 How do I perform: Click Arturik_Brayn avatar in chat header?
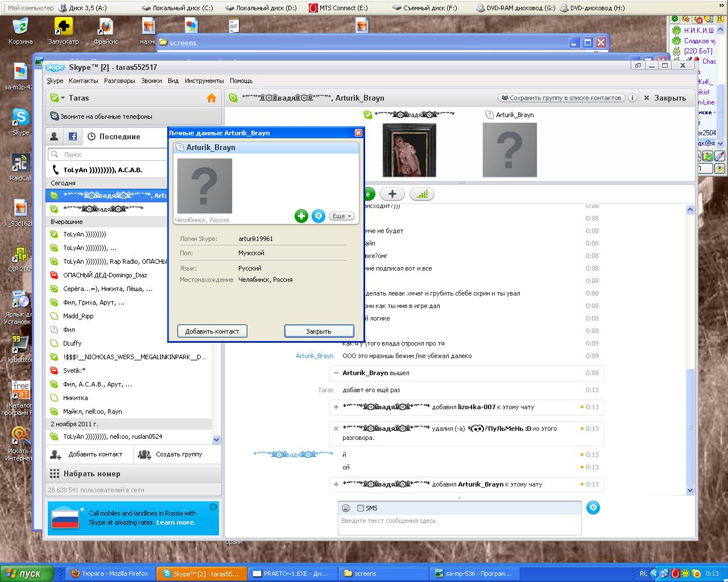click(x=510, y=149)
